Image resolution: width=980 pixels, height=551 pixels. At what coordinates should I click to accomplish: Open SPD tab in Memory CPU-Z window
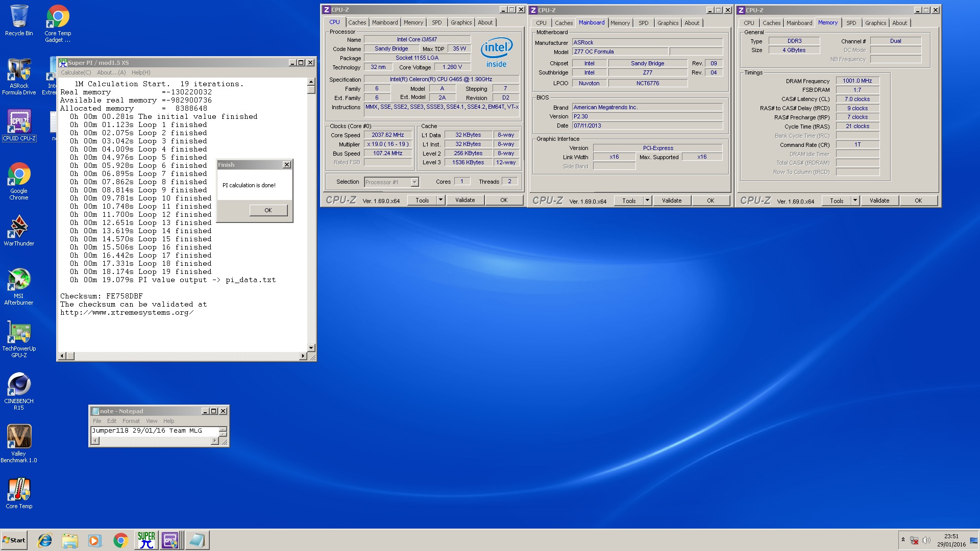851,23
